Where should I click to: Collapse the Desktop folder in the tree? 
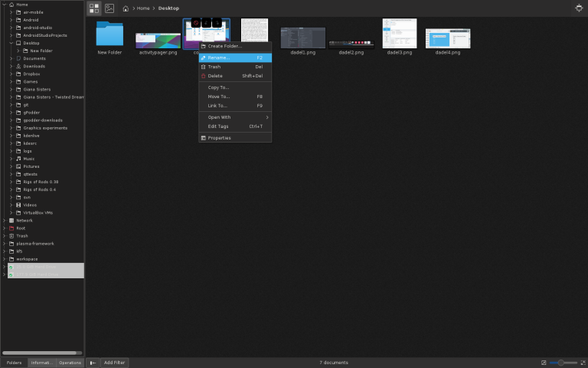pos(11,43)
